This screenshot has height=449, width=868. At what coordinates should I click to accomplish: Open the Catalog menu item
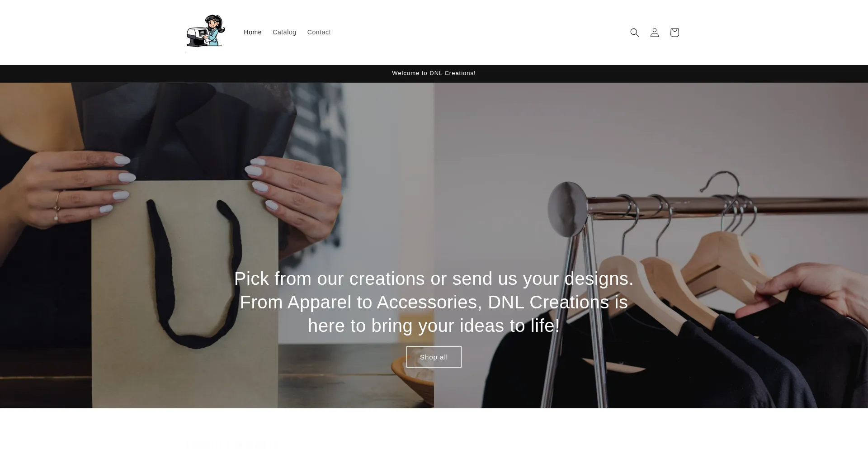284,32
